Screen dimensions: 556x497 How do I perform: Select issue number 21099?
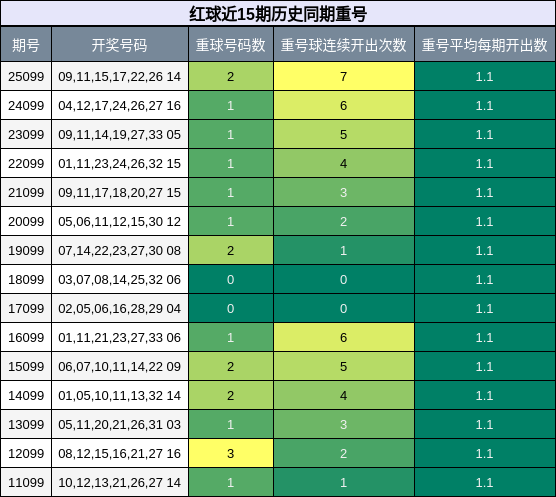[x=26, y=192]
